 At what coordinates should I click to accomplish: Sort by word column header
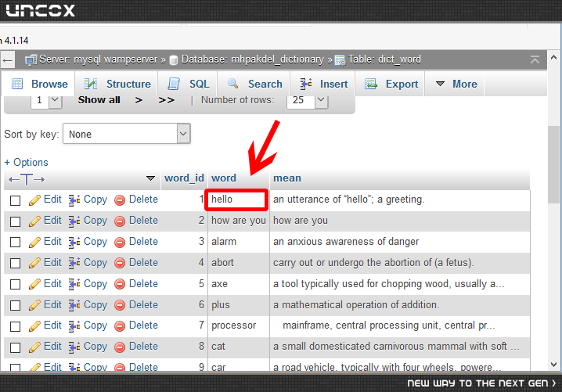coord(224,178)
